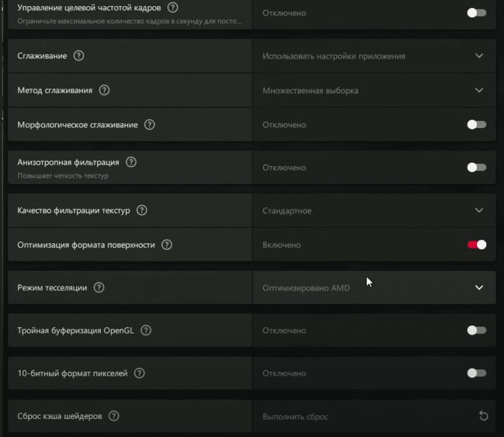
Task: Open help for Тройная буферизация OpenGL
Action: click(145, 330)
